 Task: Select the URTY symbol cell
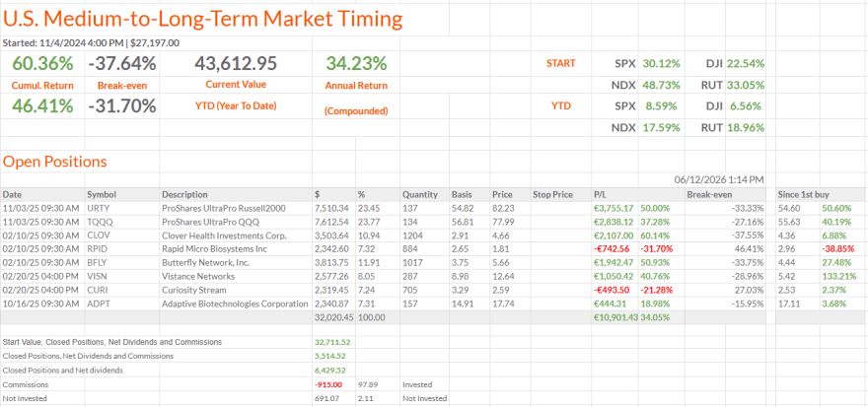click(99, 209)
